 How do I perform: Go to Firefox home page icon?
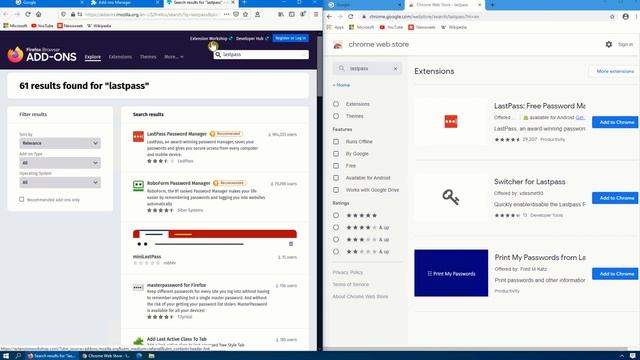click(38, 14)
